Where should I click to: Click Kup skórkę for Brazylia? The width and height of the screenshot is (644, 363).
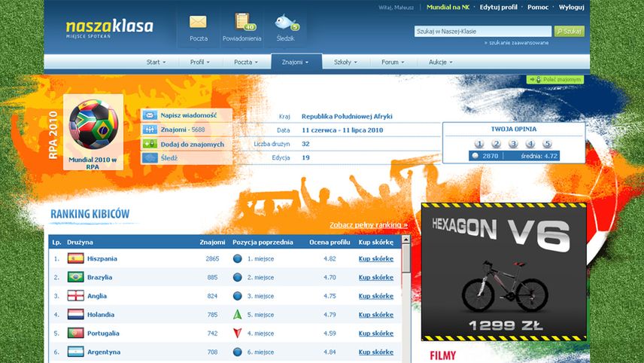point(376,277)
